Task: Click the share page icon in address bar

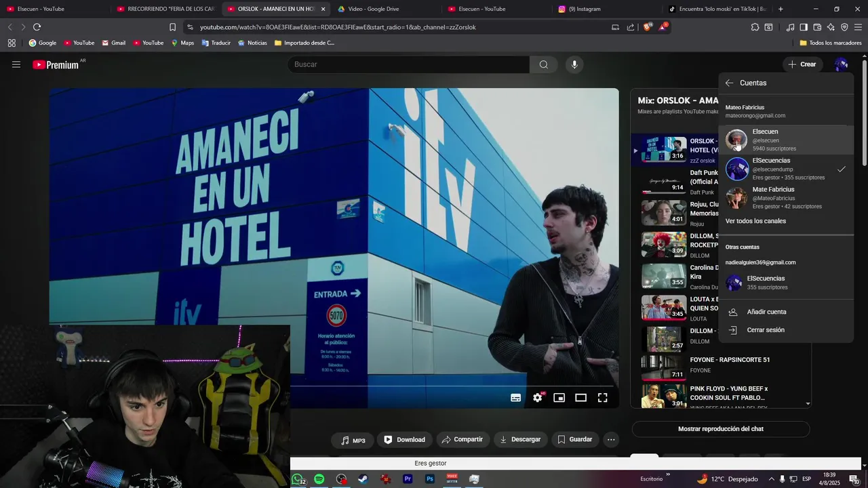Action: [631, 27]
